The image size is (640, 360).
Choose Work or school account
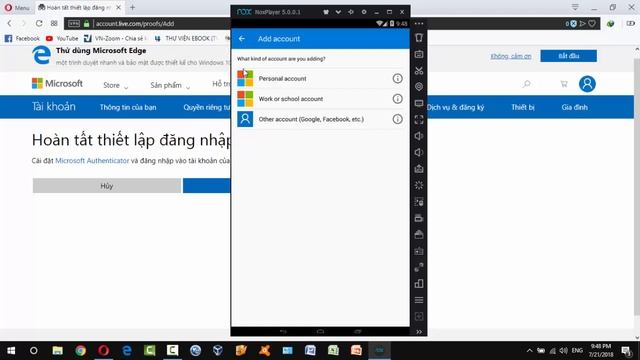(320, 99)
